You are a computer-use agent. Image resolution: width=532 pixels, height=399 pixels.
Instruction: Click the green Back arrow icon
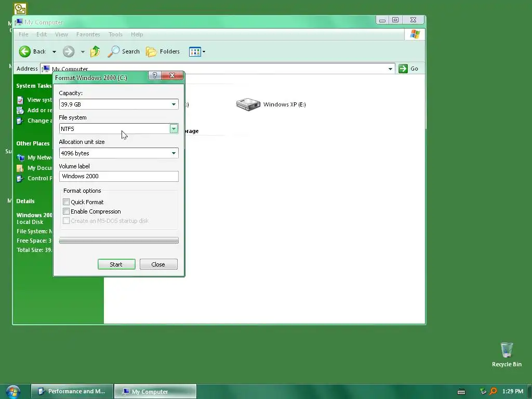[x=25, y=51]
